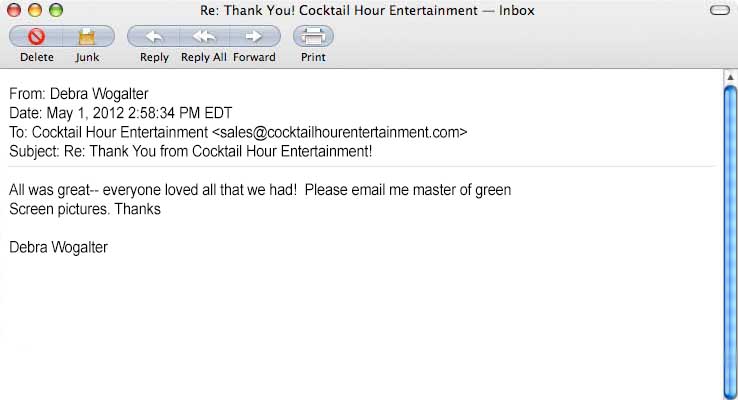Screen dimensions: 738x400
Task: Reply to Debra using the Reply arrow
Action: 153,36
